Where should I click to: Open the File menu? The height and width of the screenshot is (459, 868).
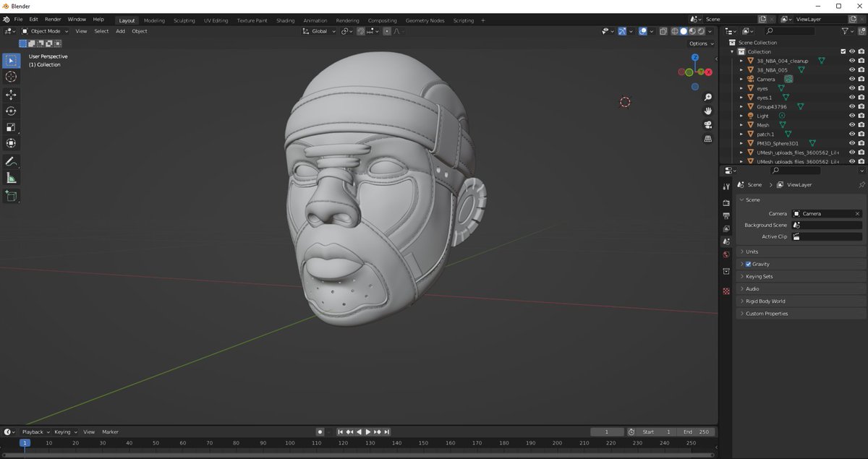pos(18,20)
